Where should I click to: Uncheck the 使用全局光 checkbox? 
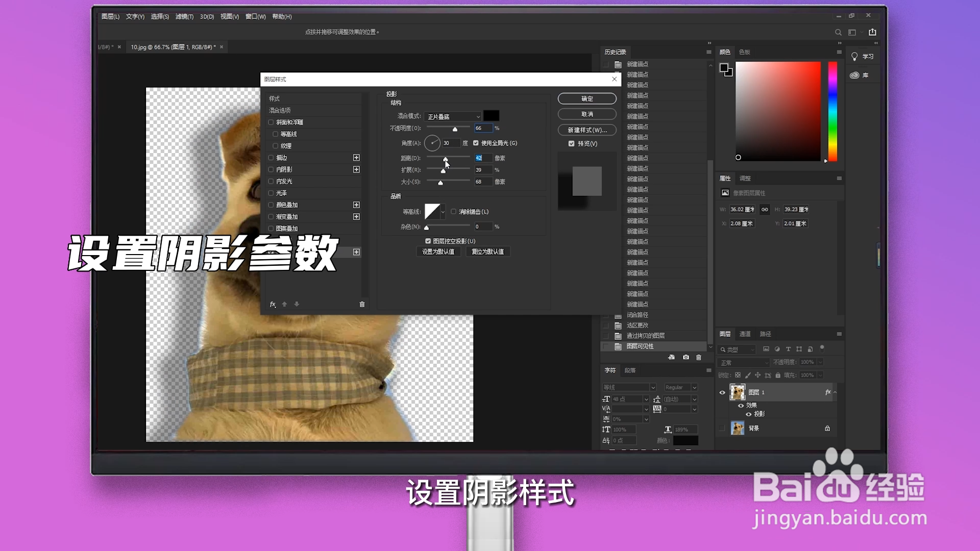(x=476, y=143)
